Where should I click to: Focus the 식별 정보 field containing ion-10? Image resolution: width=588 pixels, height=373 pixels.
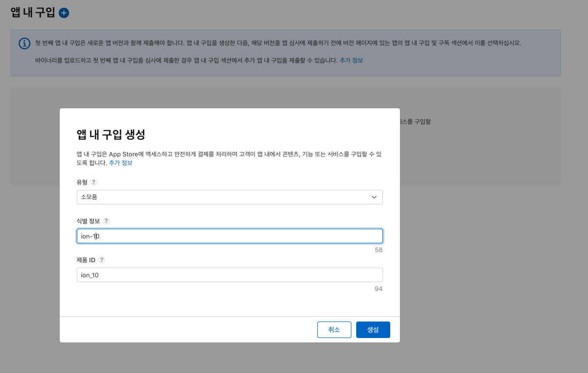click(x=230, y=236)
